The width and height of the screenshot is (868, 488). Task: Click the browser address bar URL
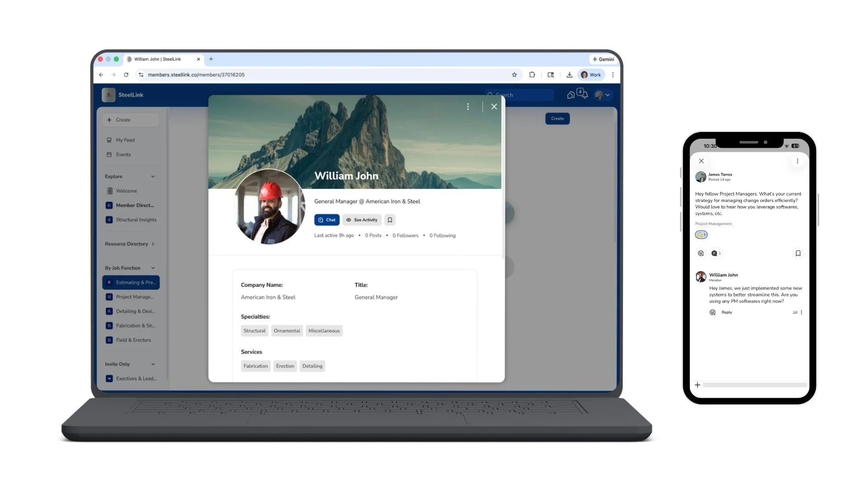[196, 75]
